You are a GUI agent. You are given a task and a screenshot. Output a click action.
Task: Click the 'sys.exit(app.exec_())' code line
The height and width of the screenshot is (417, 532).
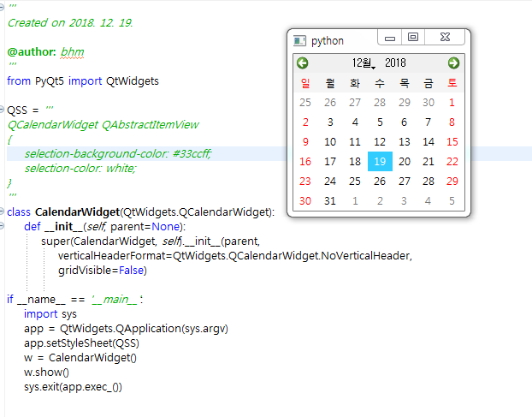click(x=73, y=387)
